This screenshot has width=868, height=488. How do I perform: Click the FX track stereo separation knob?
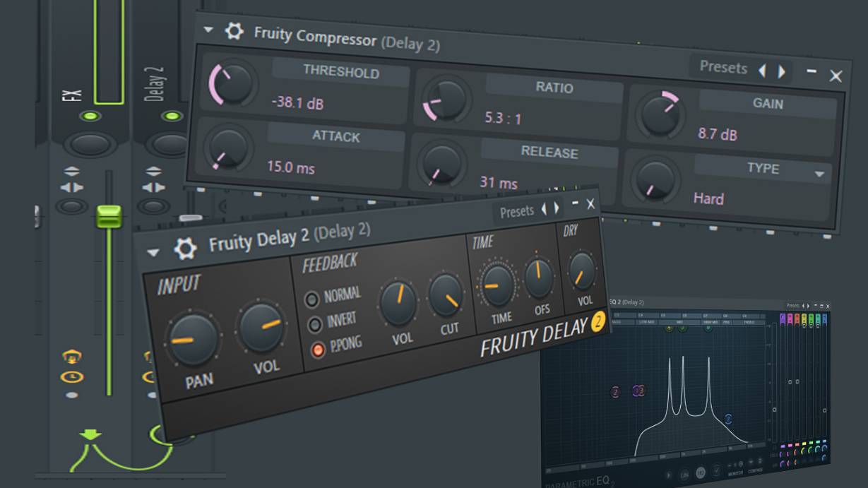coord(72,207)
